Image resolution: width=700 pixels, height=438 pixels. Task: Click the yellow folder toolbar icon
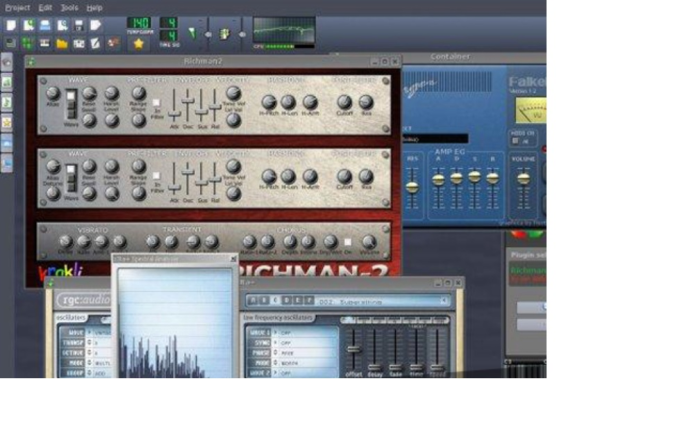62,43
